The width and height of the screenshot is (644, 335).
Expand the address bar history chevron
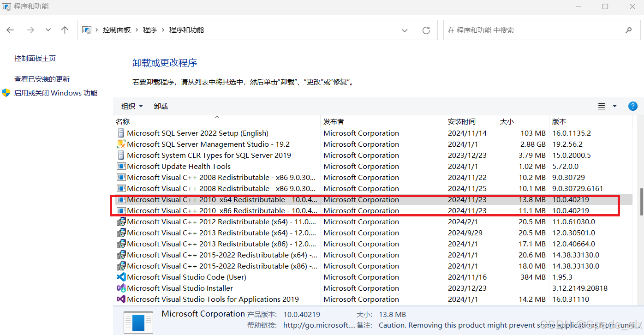pyautogui.click(x=405, y=30)
